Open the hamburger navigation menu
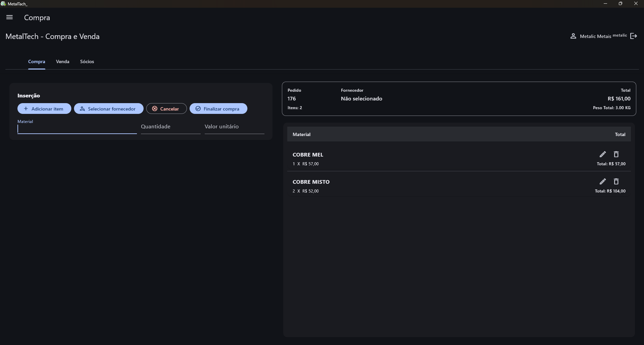The height and width of the screenshot is (345, 644). tap(9, 17)
